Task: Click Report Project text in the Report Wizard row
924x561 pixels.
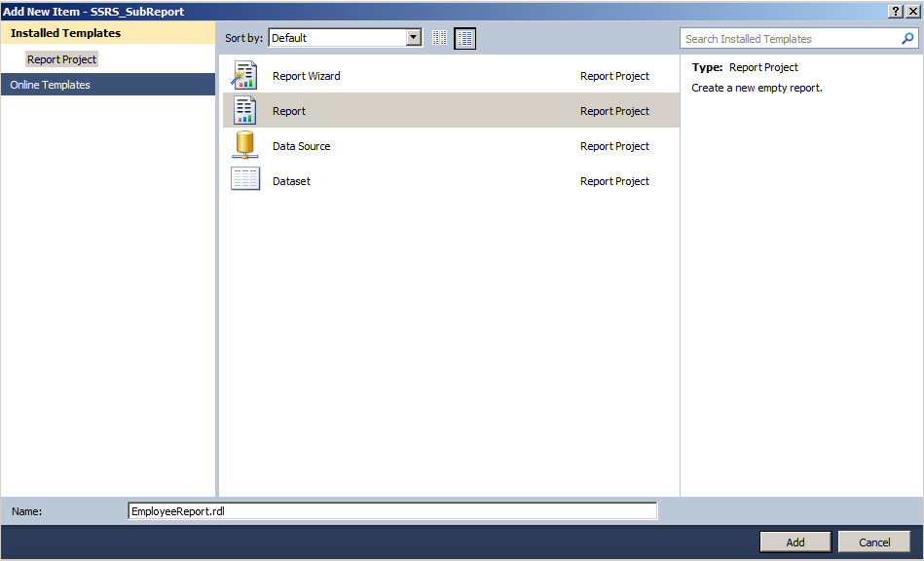Action: [x=614, y=76]
